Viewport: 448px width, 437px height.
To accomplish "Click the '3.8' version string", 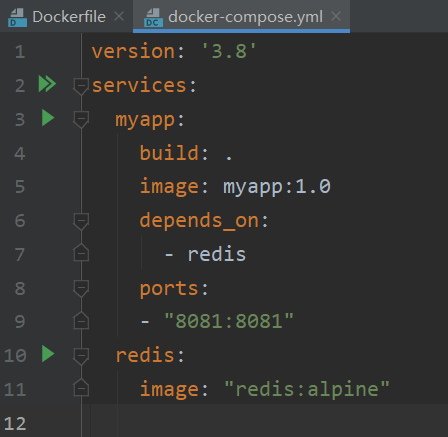I will [229, 52].
